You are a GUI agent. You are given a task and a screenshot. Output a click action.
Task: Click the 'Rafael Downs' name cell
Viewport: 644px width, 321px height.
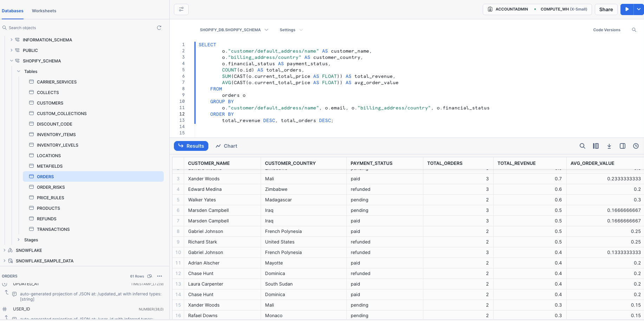[x=222, y=315]
